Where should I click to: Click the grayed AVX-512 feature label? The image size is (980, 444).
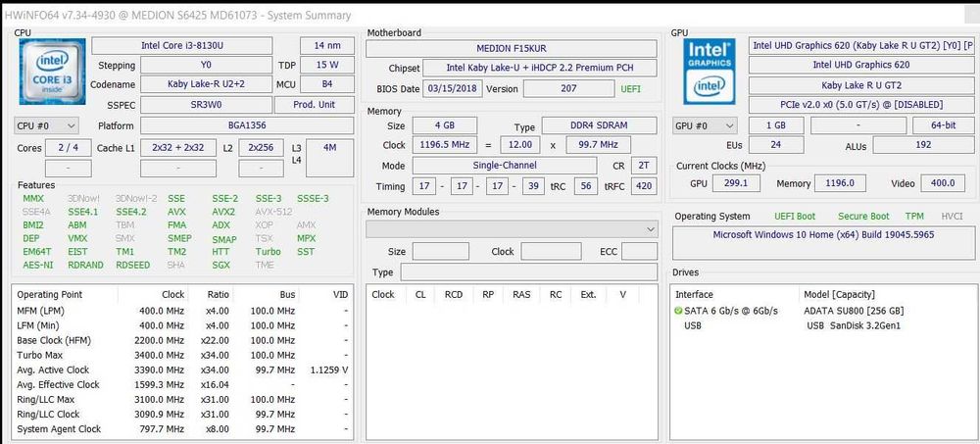tap(273, 212)
